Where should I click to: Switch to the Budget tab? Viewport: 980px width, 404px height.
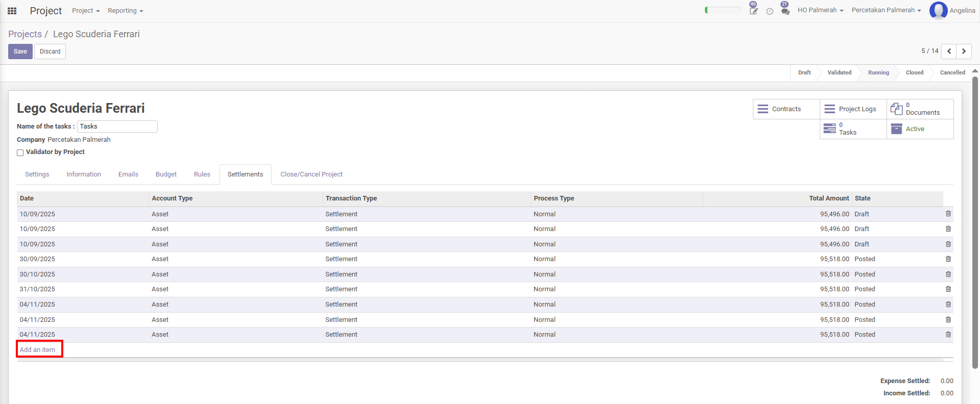tap(166, 174)
